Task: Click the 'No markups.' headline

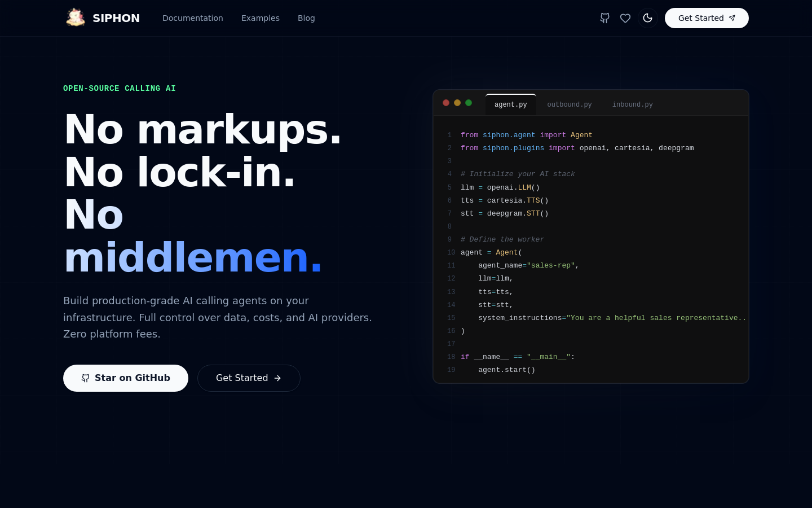Action: (x=203, y=130)
